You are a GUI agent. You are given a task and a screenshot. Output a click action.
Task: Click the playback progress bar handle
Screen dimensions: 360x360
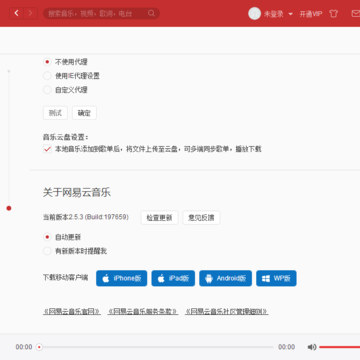(x=39, y=347)
